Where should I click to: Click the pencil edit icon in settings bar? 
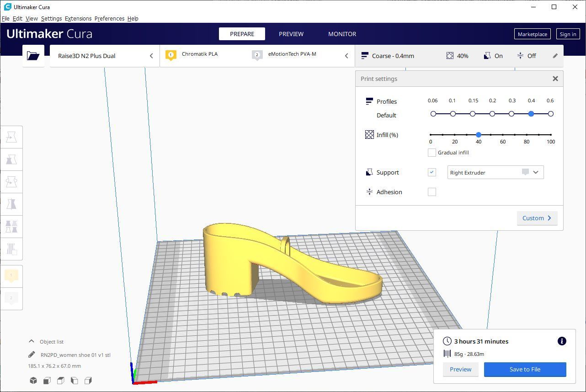tap(555, 56)
